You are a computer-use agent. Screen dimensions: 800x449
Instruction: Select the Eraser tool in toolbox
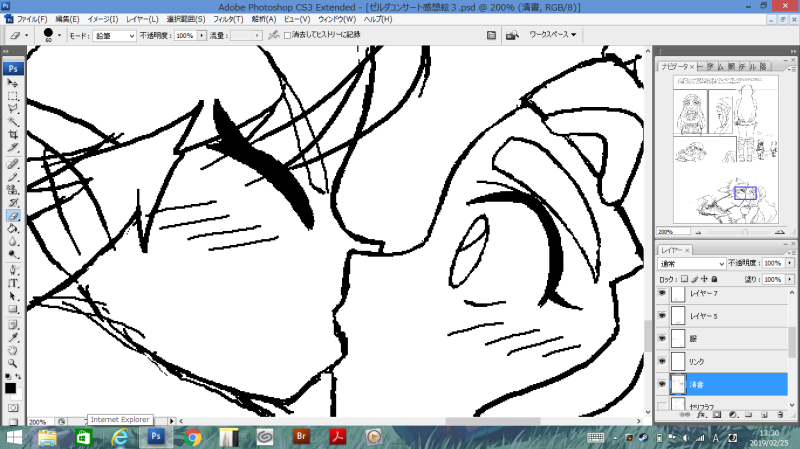pyautogui.click(x=13, y=216)
